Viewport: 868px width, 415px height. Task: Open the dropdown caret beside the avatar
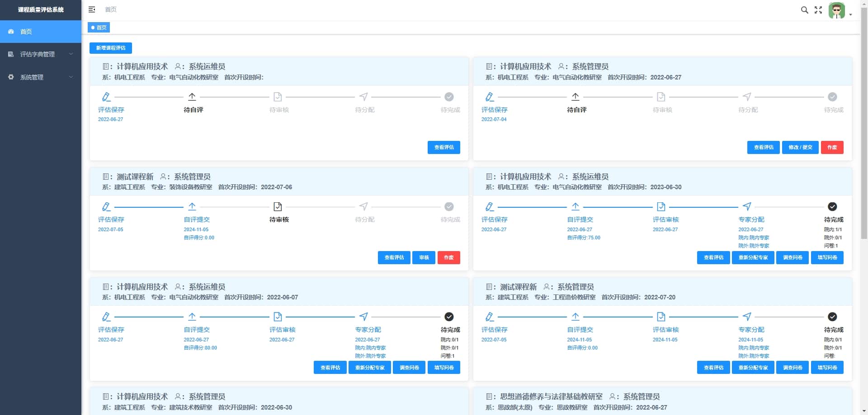(x=850, y=14)
